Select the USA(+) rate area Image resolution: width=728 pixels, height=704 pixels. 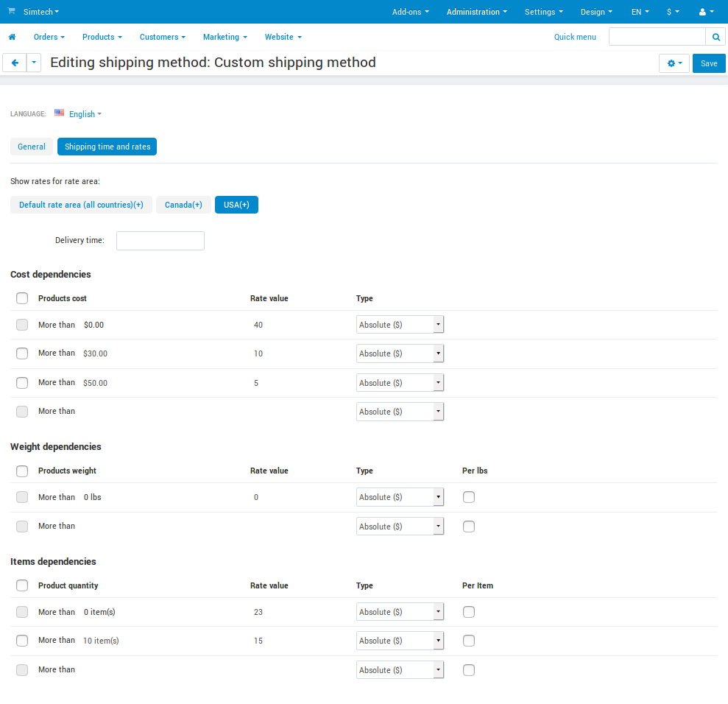coord(236,205)
